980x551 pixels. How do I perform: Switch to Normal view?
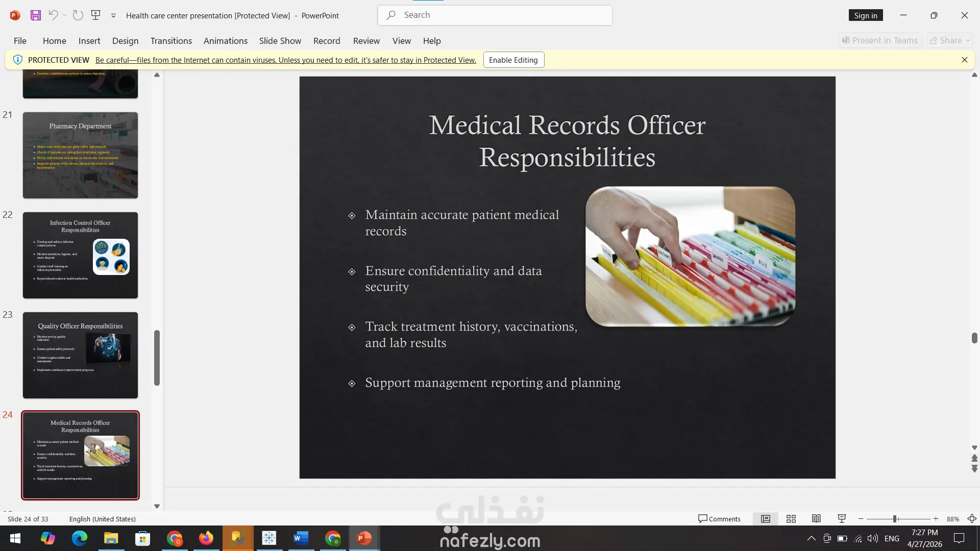(x=766, y=519)
